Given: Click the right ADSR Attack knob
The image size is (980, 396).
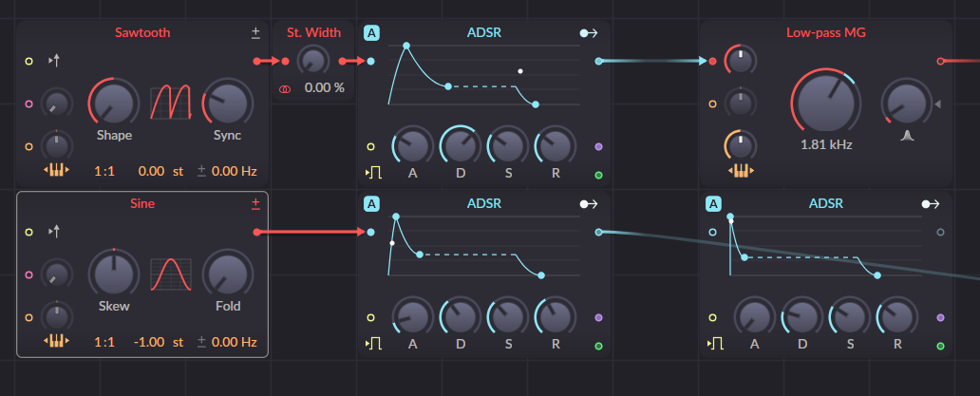Looking at the screenshot, I should 754,317.
